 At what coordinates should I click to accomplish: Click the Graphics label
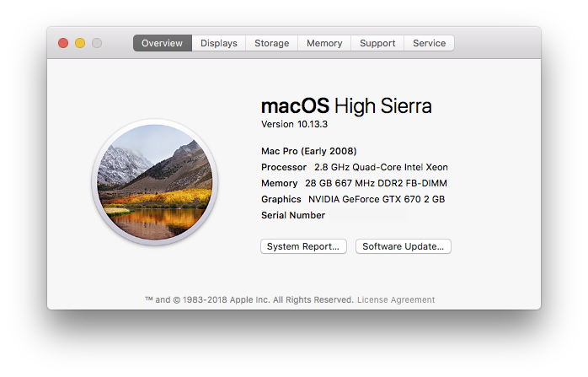(281, 199)
